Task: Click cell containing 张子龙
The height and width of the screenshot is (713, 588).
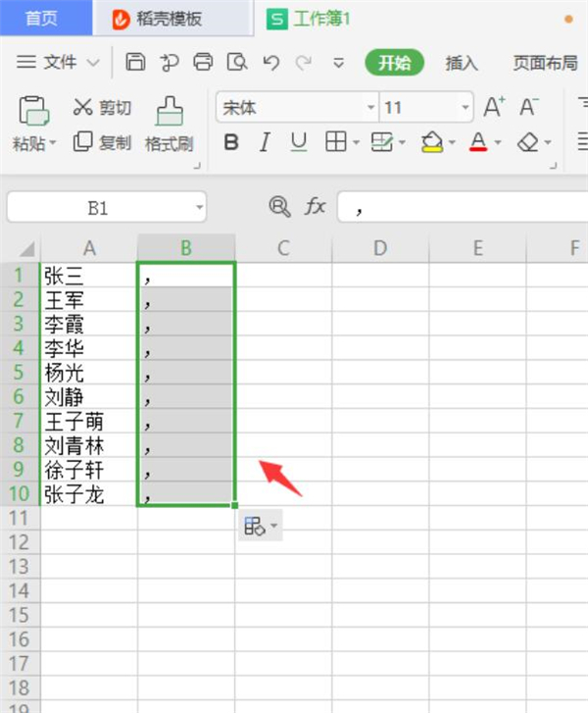Action: point(88,494)
